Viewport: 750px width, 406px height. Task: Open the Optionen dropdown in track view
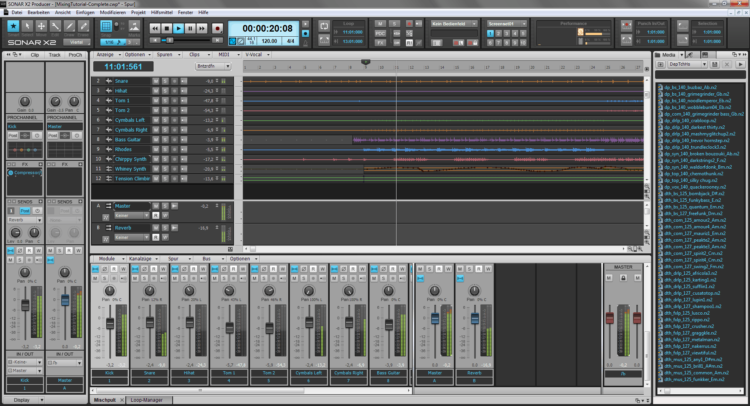coord(135,54)
